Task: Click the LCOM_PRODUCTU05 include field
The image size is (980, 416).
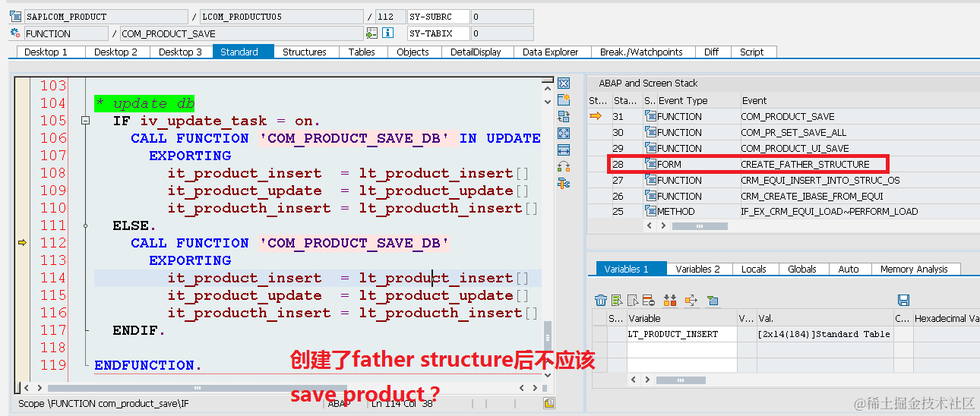Action: coord(282,17)
